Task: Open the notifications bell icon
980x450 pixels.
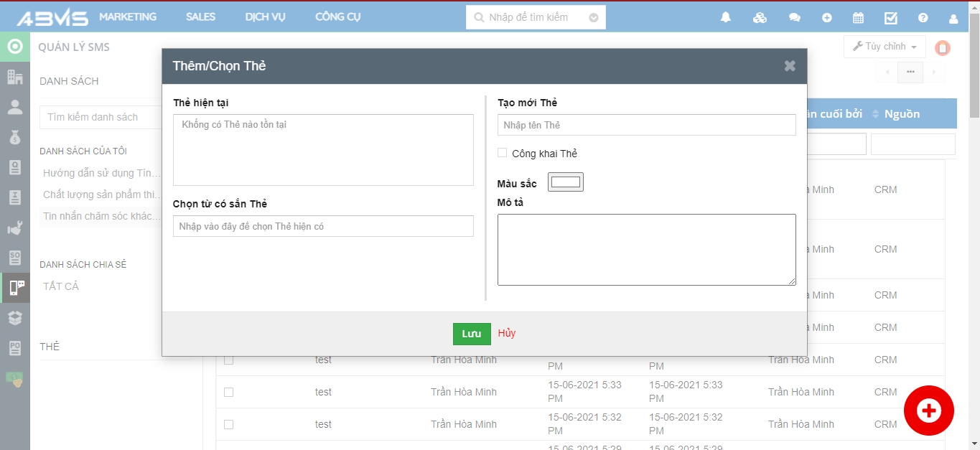Action: [725, 18]
